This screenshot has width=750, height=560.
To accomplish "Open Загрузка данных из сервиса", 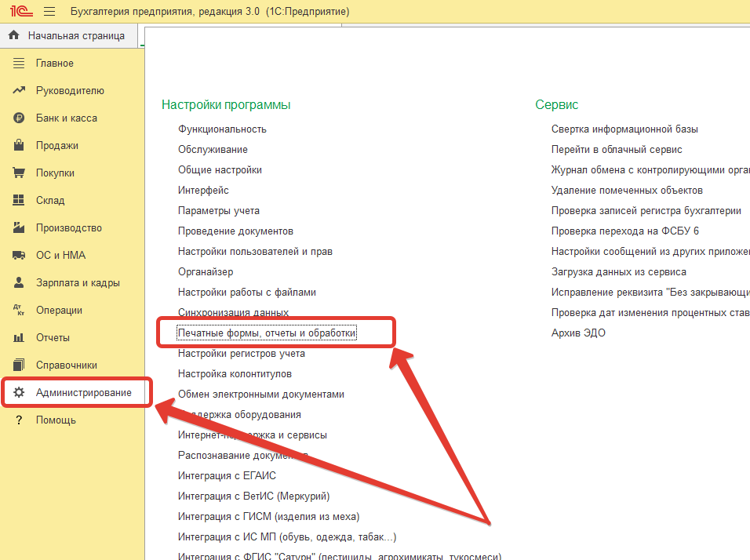I will (x=618, y=272).
